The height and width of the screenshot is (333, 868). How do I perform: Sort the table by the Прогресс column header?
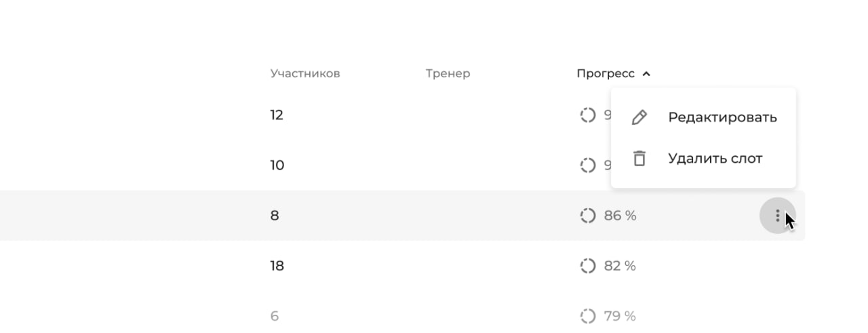click(x=606, y=73)
